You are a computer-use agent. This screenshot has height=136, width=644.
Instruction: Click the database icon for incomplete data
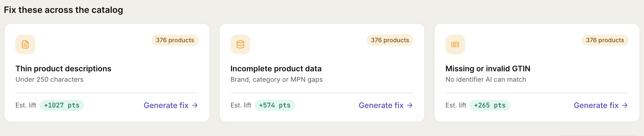pyautogui.click(x=240, y=44)
